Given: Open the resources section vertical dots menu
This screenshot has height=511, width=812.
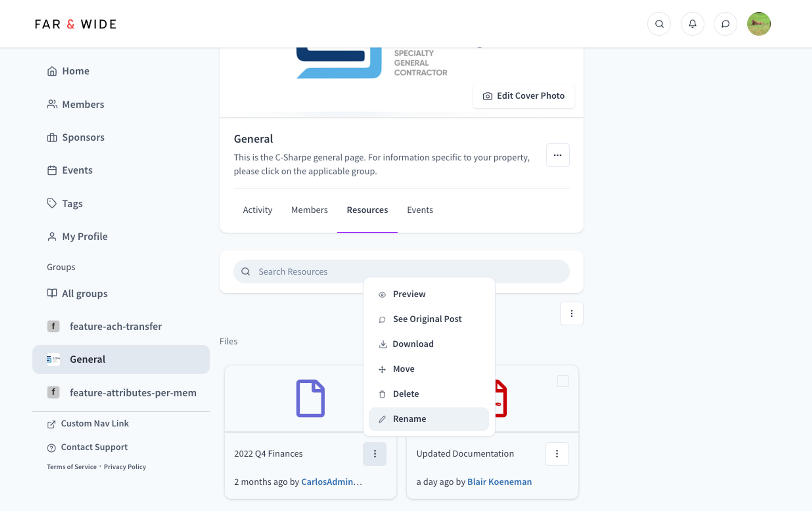Looking at the screenshot, I should coord(571,313).
